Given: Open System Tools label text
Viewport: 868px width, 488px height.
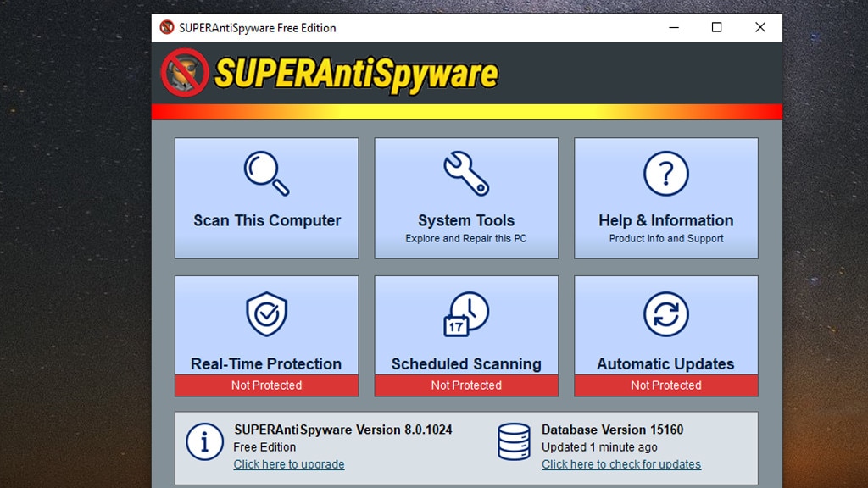Looking at the screenshot, I should tap(466, 220).
